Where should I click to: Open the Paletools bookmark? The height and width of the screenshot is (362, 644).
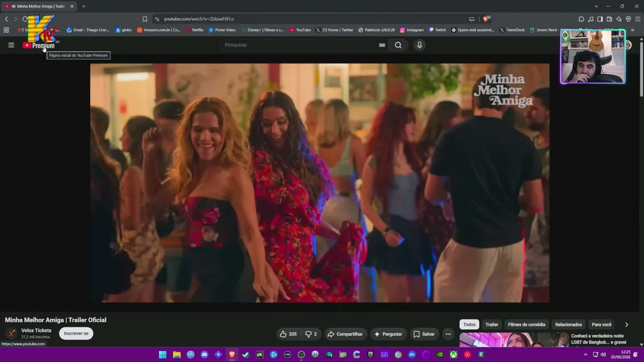tap(376, 30)
